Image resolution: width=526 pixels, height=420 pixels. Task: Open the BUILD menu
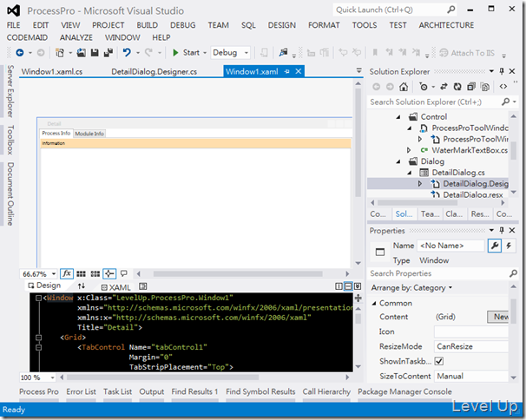[x=147, y=25]
